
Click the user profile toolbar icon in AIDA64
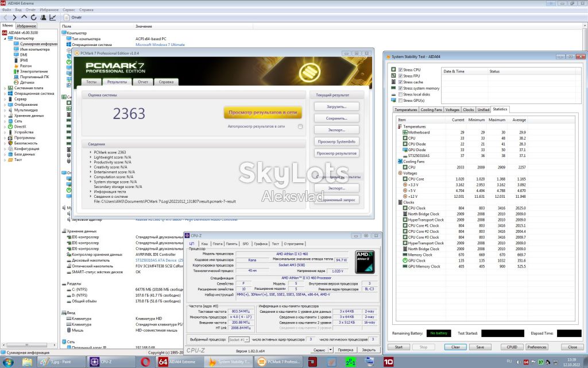[43, 17]
